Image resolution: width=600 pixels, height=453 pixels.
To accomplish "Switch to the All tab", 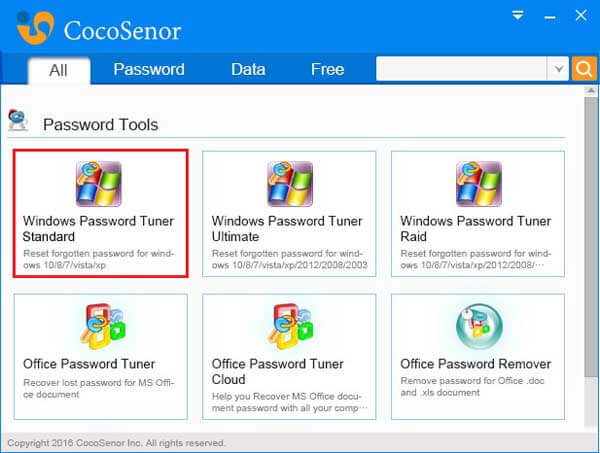I will click(x=59, y=70).
